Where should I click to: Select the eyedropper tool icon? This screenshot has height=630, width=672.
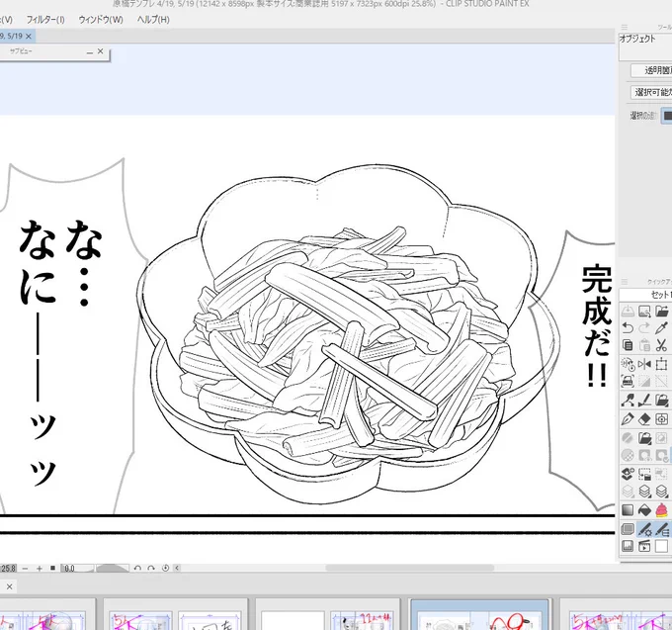661,328
